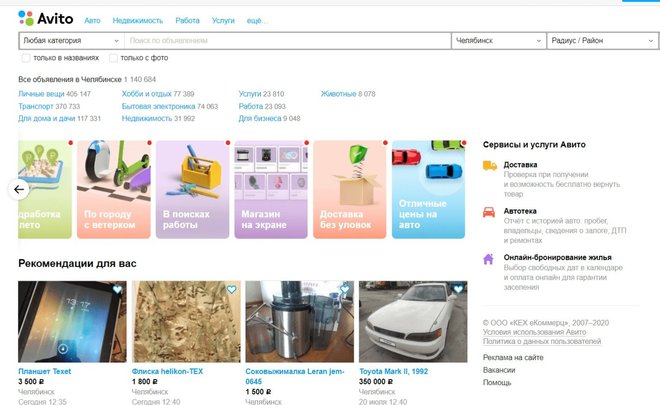Favorite the Toyota Mark II heart icon
This screenshot has width=660, height=405.
(458, 290)
